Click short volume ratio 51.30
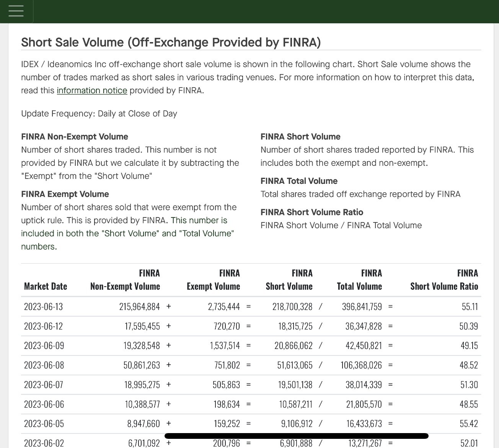This screenshot has height=448, width=499. tap(469, 385)
